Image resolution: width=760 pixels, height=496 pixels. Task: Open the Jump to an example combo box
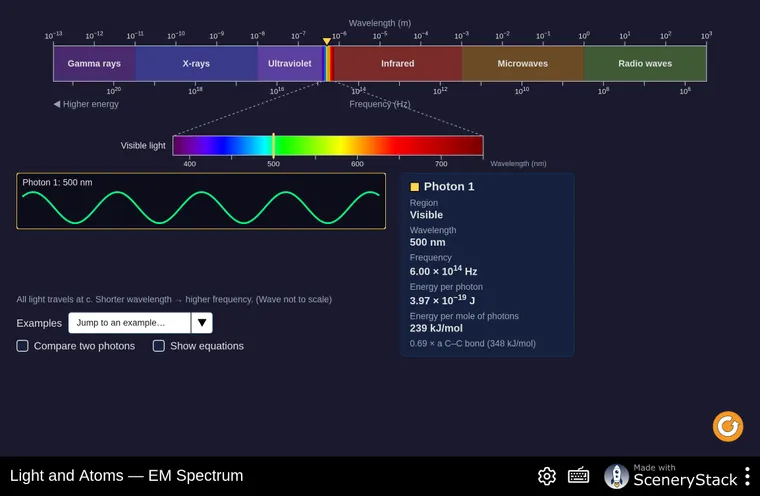click(141, 323)
